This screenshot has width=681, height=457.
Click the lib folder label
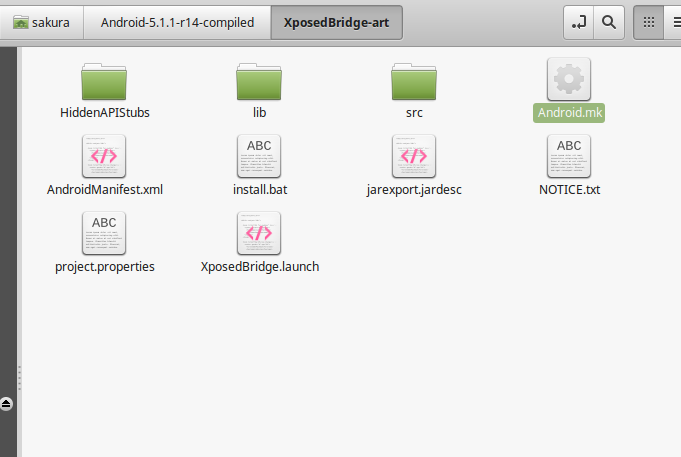(259, 113)
